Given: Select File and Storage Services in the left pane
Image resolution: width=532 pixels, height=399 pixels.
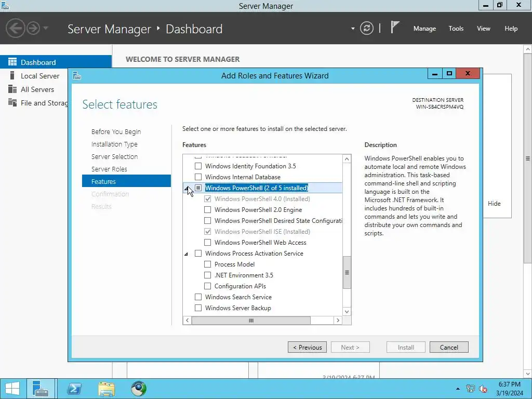Looking at the screenshot, I should [x=34, y=103].
